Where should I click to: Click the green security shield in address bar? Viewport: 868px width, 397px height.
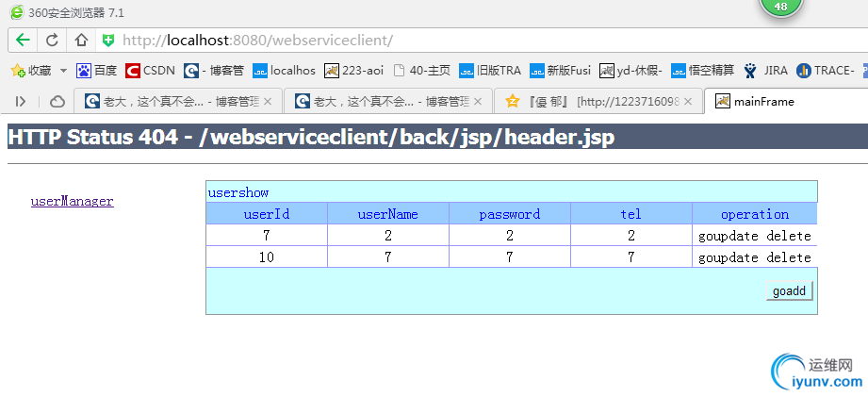(108, 40)
